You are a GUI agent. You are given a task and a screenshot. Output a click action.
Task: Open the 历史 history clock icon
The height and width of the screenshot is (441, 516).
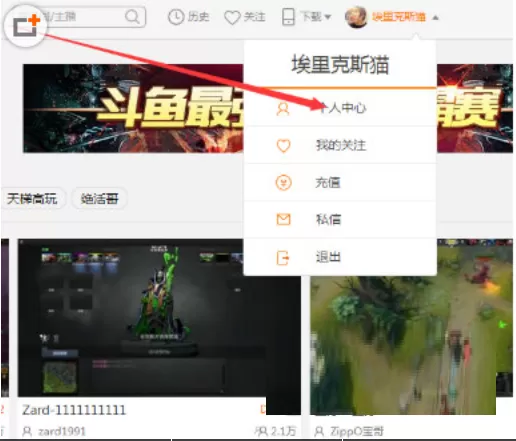pyautogui.click(x=176, y=17)
